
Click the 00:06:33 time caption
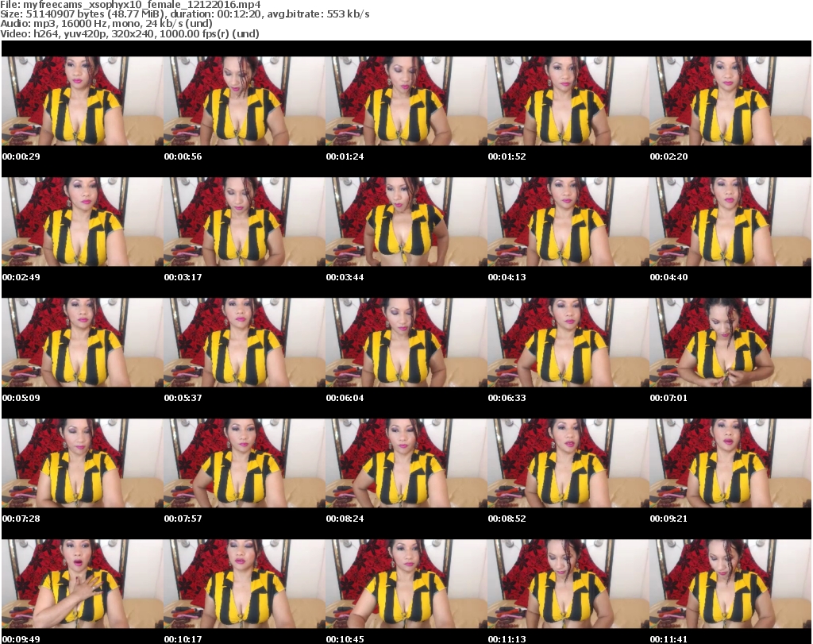pos(507,398)
